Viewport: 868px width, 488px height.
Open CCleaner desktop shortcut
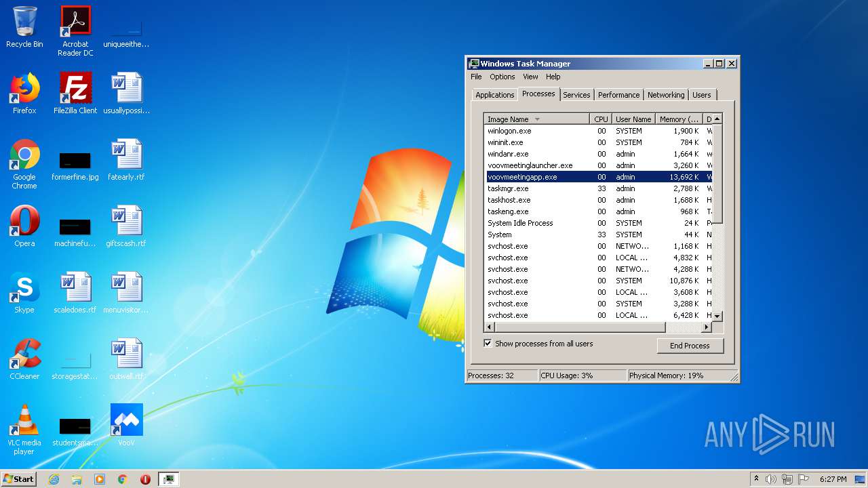tap(24, 359)
